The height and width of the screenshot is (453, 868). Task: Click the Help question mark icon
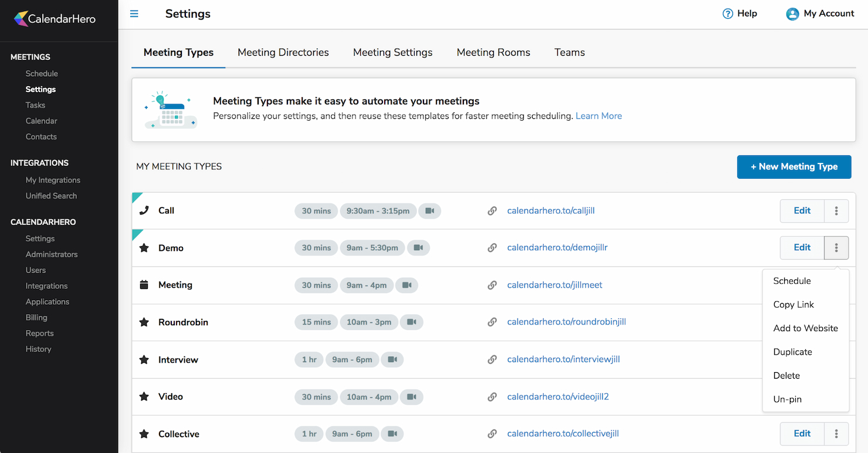[728, 13]
